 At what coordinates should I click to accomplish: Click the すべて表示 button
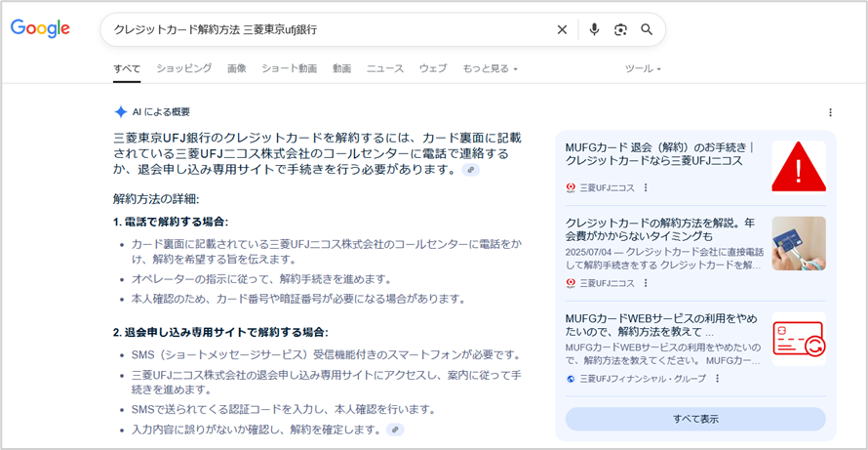695,419
